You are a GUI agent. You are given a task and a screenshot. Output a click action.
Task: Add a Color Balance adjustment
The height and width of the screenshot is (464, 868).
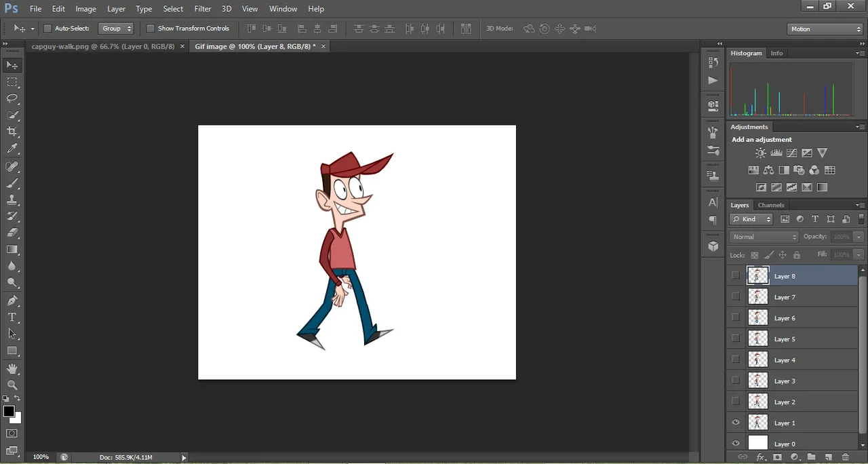point(768,170)
